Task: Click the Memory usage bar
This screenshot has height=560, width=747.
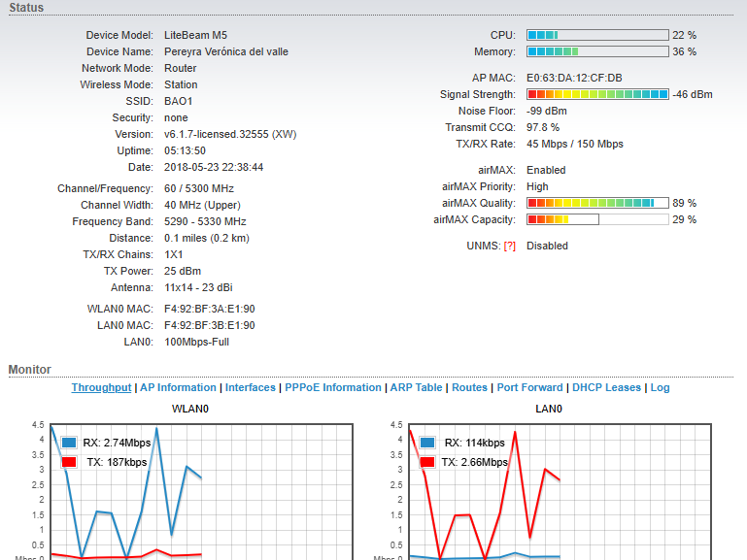Action: [597, 51]
